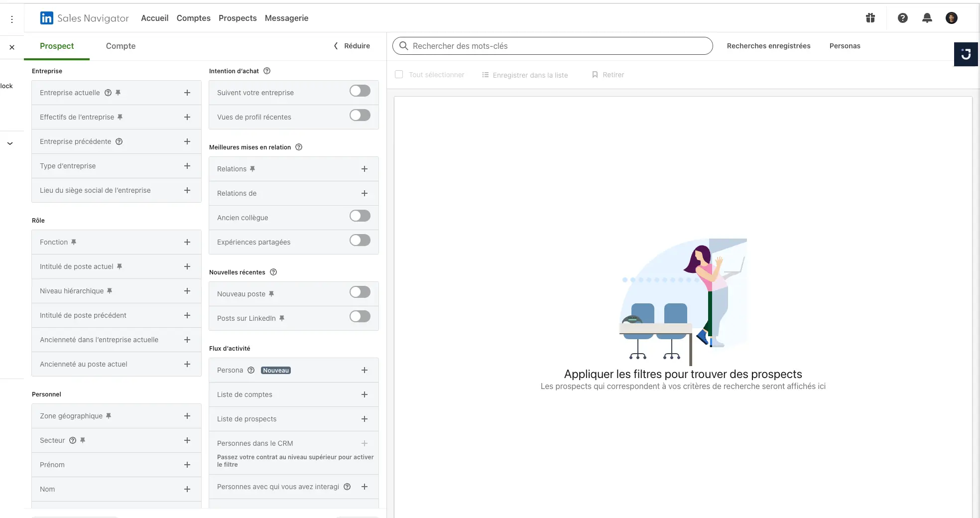Expand the Zone géographique filter
This screenshot has width=980, height=518.
[x=187, y=416]
